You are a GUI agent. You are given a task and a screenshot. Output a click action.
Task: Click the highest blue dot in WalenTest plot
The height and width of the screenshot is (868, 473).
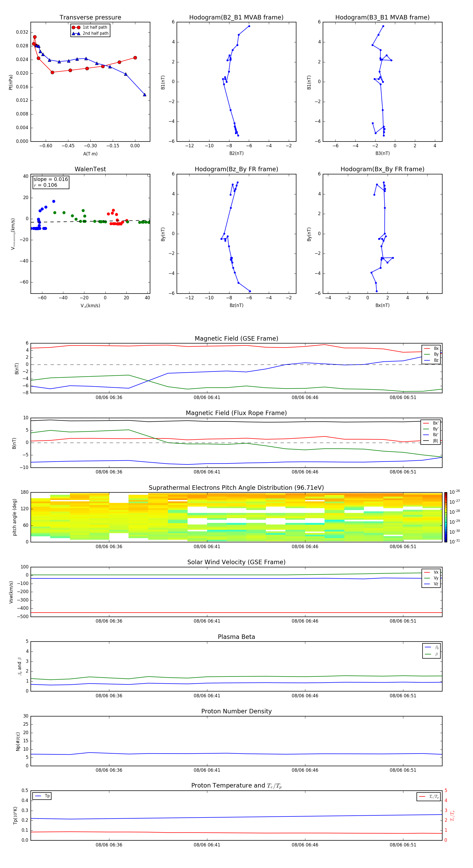point(54,201)
